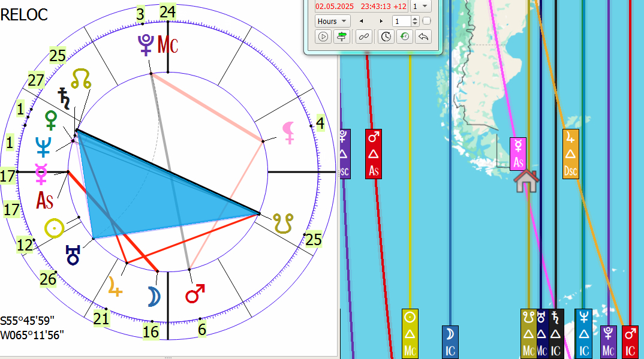Step time backward with left arrow

361,21
